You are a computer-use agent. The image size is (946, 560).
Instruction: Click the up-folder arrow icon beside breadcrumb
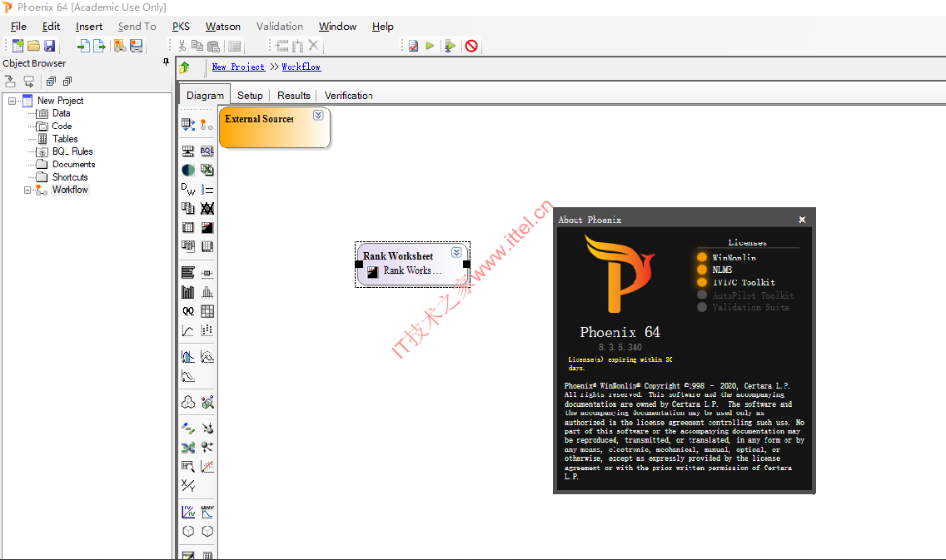(185, 67)
